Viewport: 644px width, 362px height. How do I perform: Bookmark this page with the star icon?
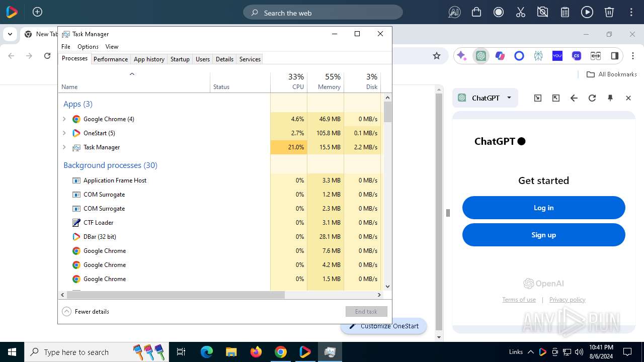tap(437, 56)
